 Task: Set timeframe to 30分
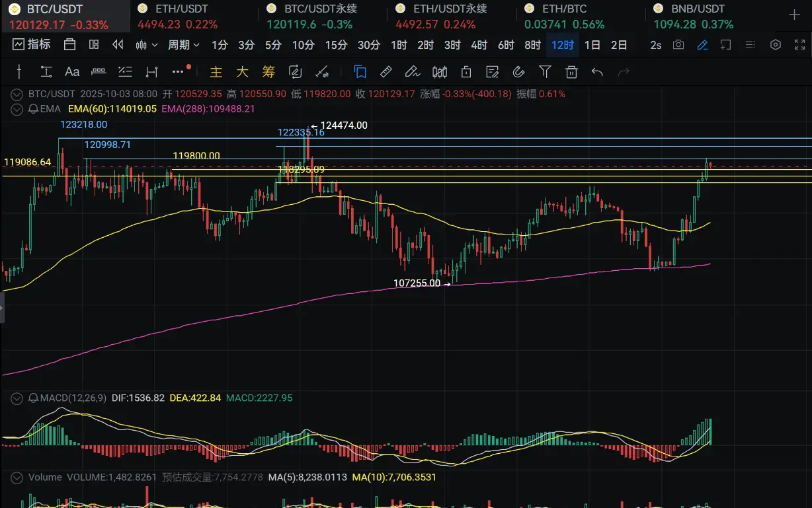[x=369, y=45]
